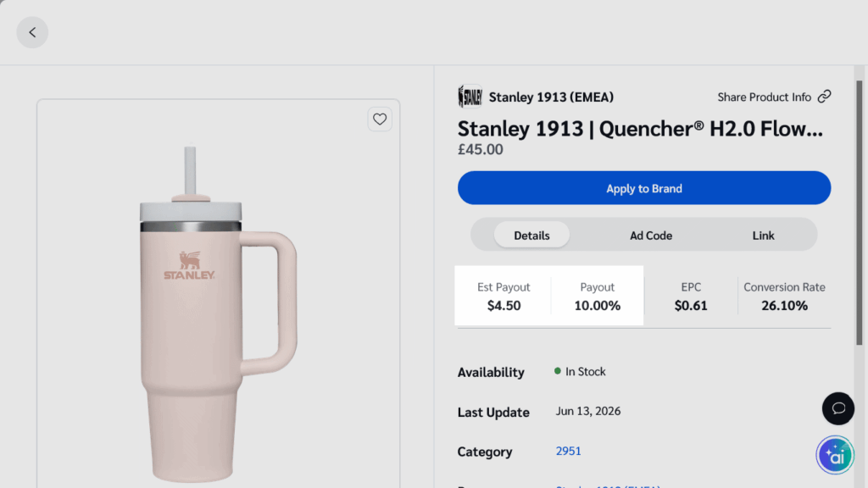
Task: Click Est Payout value $4.50
Action: 504,305
